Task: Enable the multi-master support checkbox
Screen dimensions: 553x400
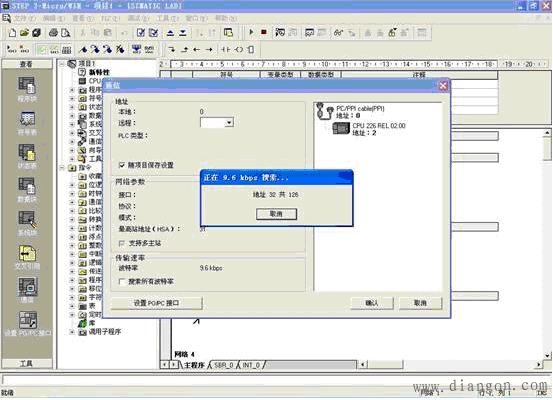Action: pyautogui.click(x=122, y=243)
